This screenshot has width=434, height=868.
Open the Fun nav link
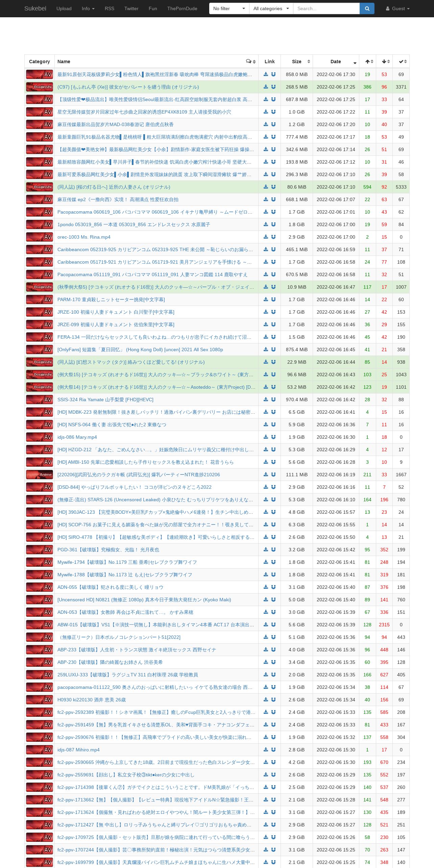pos(153,8)
